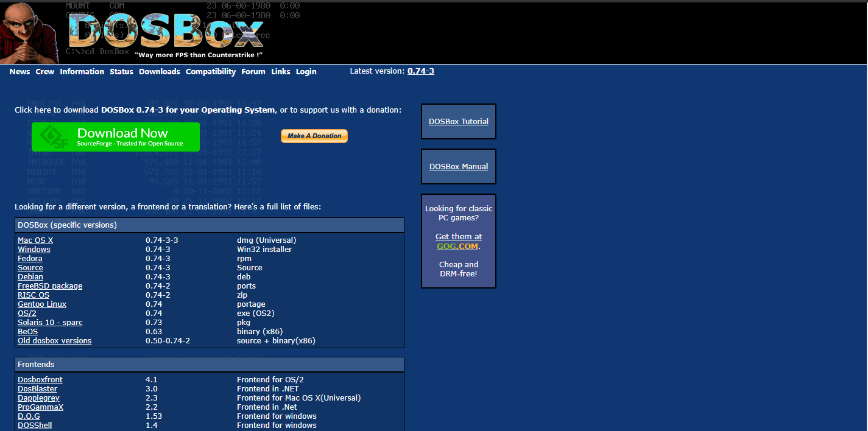The height and width of the screenshot is (431, 868).
Task: Switch to the Compatibility section
Action: pyautogui.click(x=211, y=71)
